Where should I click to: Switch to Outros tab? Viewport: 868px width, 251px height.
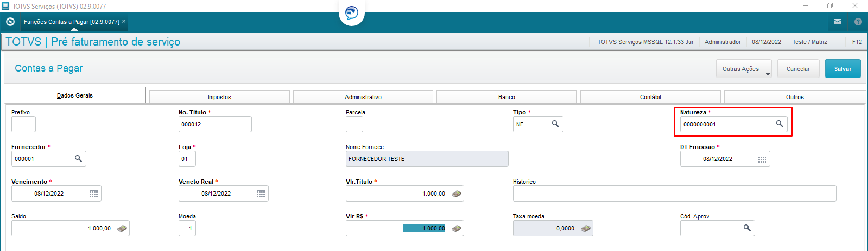click(x=795, y=97)
